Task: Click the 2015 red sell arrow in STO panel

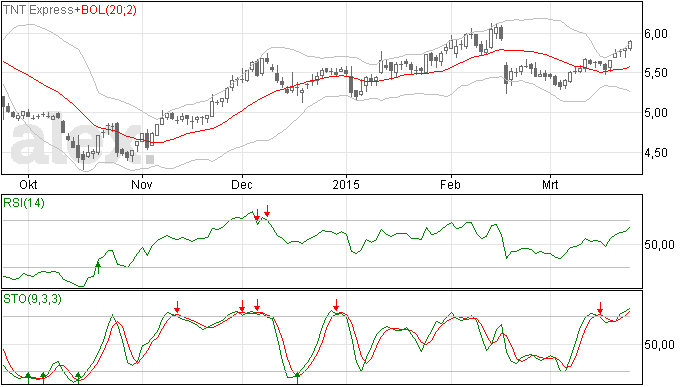Action: [336, 305]
